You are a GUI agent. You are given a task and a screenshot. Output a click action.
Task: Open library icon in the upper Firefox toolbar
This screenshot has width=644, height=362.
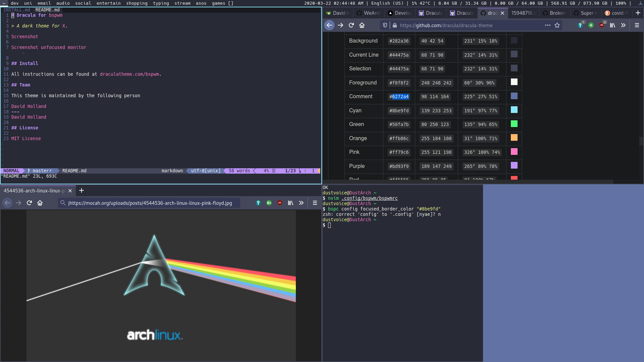[612, 25]
